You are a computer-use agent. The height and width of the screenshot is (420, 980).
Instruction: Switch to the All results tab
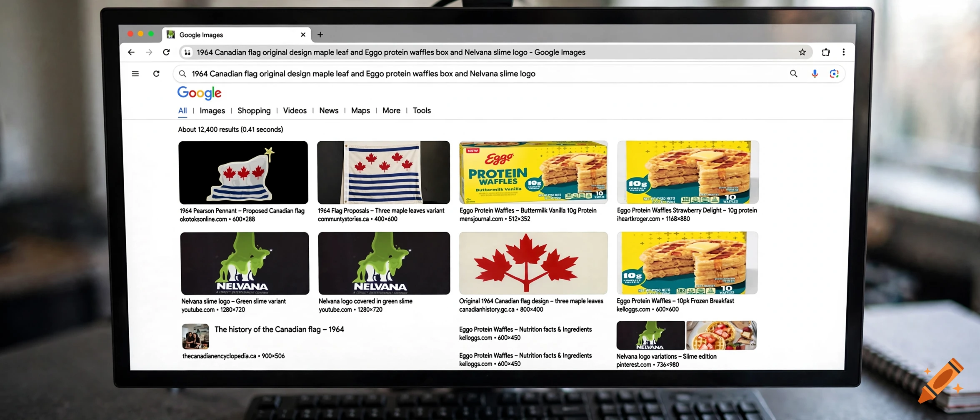[182, 110]
